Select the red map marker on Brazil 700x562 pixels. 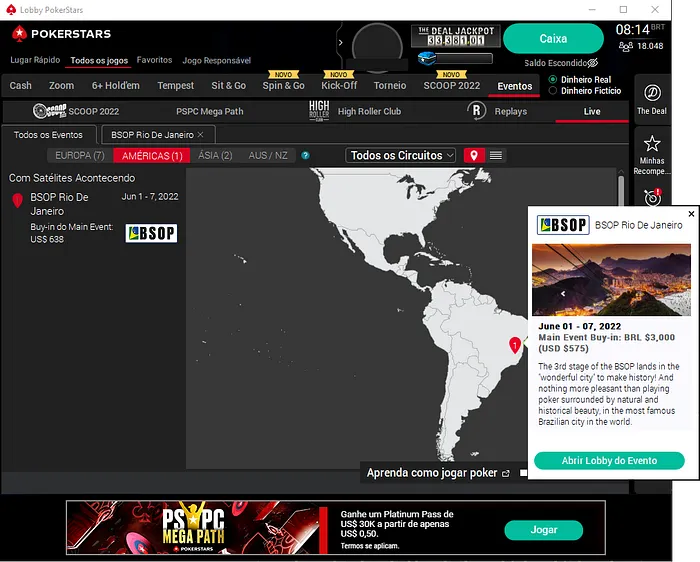coord(515,346)
